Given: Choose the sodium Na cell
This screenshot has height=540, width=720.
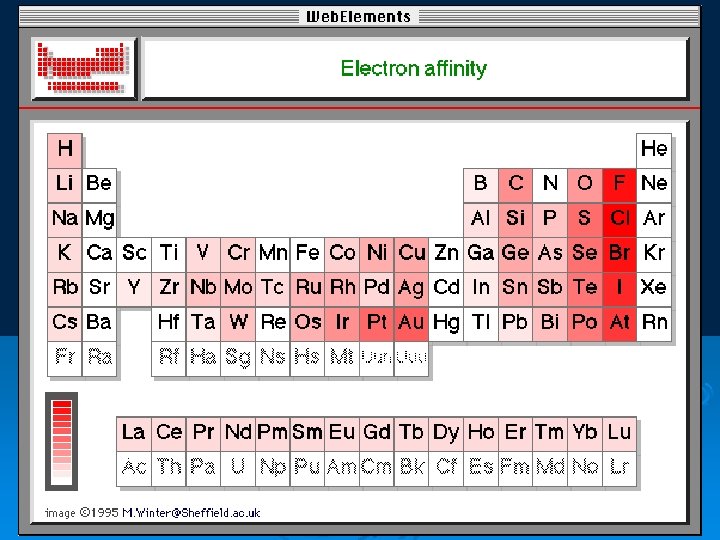Looking at the screenshot, I should pos(65,220).
